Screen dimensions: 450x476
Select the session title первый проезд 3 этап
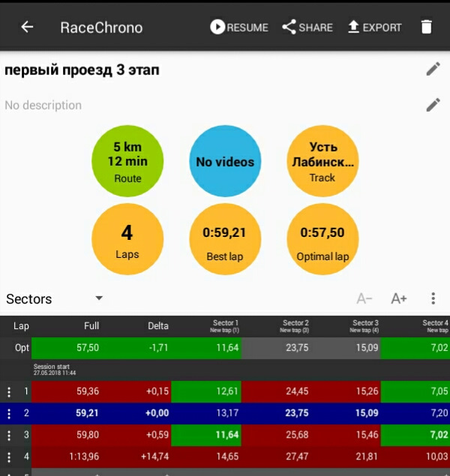pos(82,70)
